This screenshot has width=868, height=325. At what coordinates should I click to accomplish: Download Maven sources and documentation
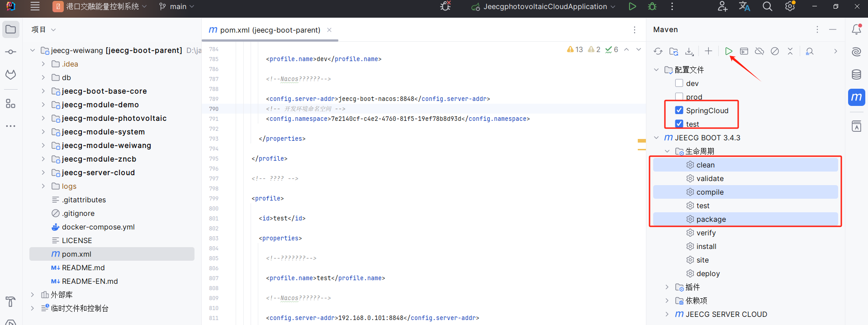click(689, 51)
